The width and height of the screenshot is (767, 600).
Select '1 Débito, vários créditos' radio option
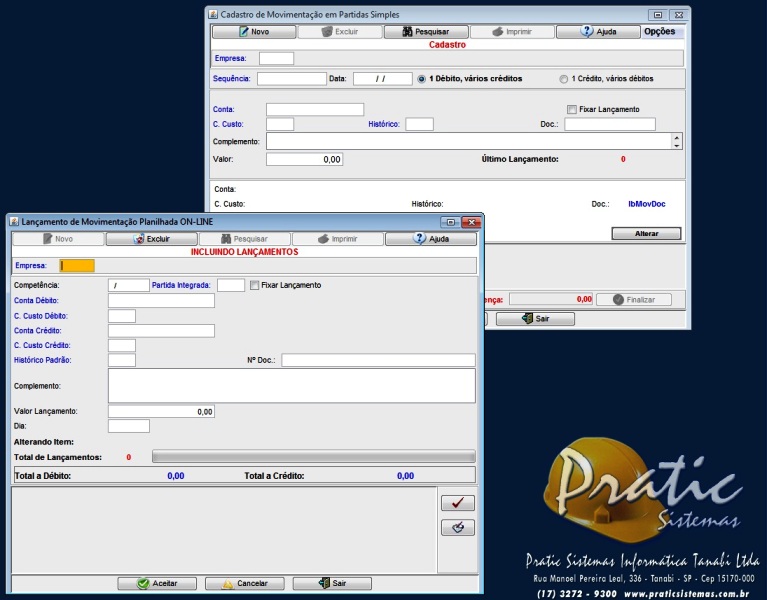[x=422, y=79]
